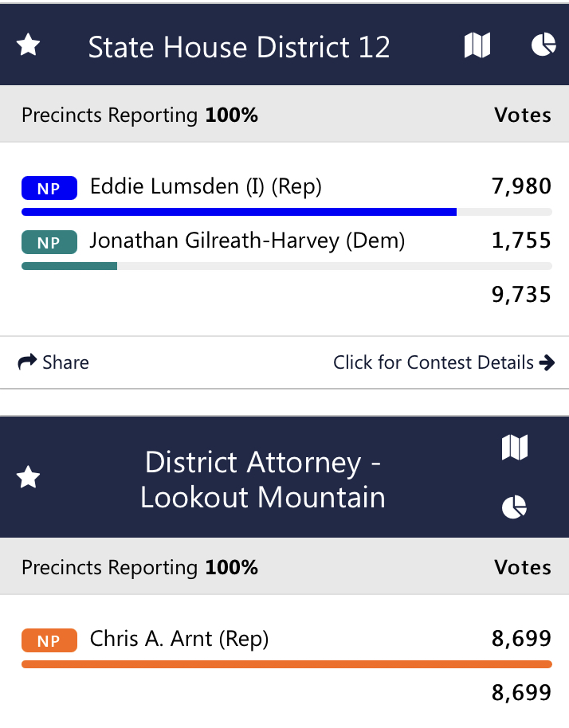Show pie chart for District Attorney contest
The width and height of the screenshot is (569, 728).
(x=514, y=507)
